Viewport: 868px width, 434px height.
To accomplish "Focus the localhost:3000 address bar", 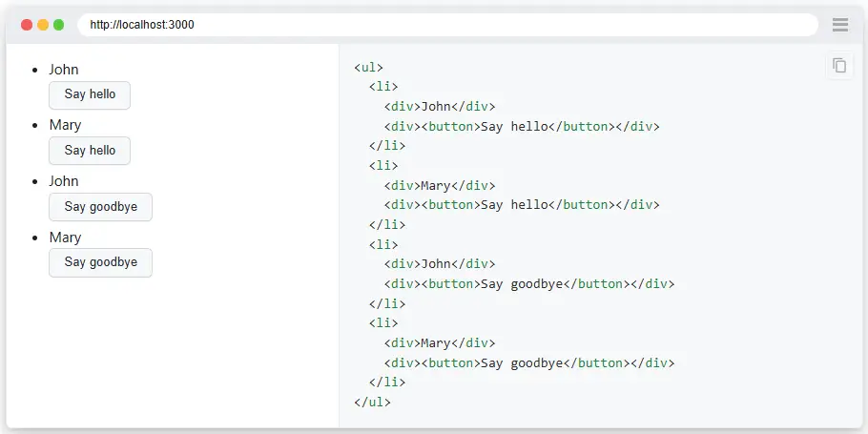I will pos(446,25).
